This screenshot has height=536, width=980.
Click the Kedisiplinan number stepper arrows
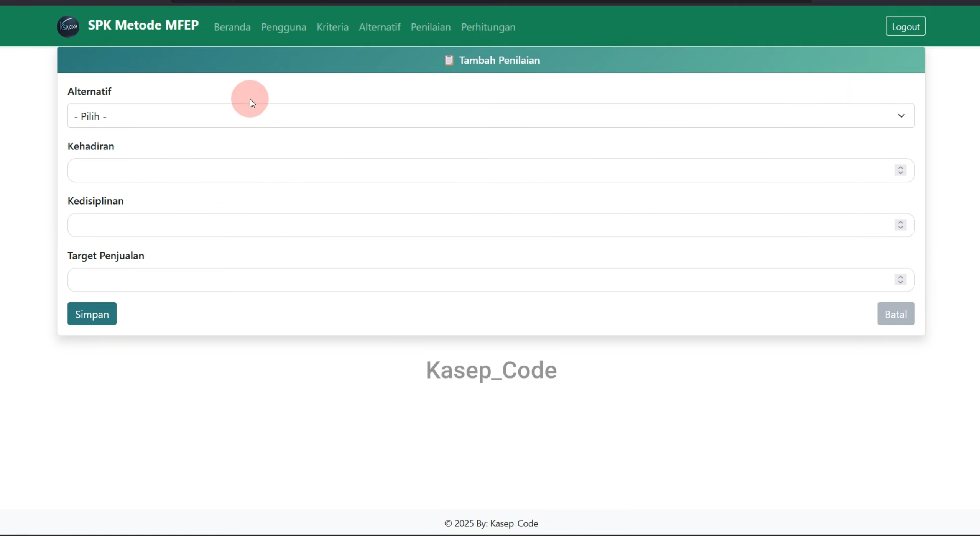tap(901, 225)
